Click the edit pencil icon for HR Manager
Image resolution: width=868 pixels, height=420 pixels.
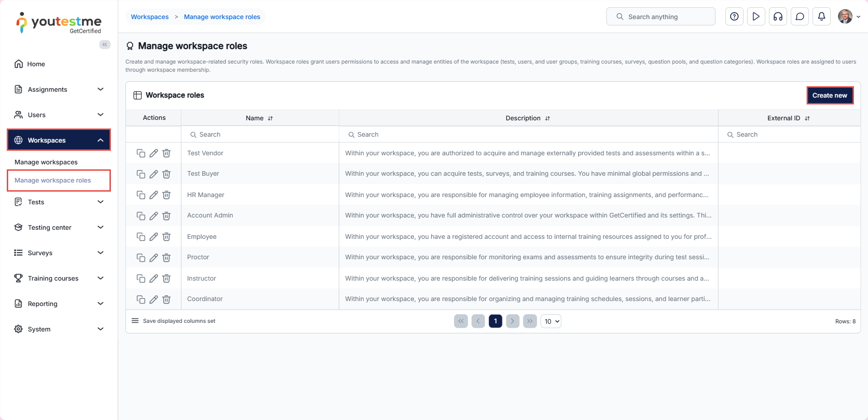(154, 195)
